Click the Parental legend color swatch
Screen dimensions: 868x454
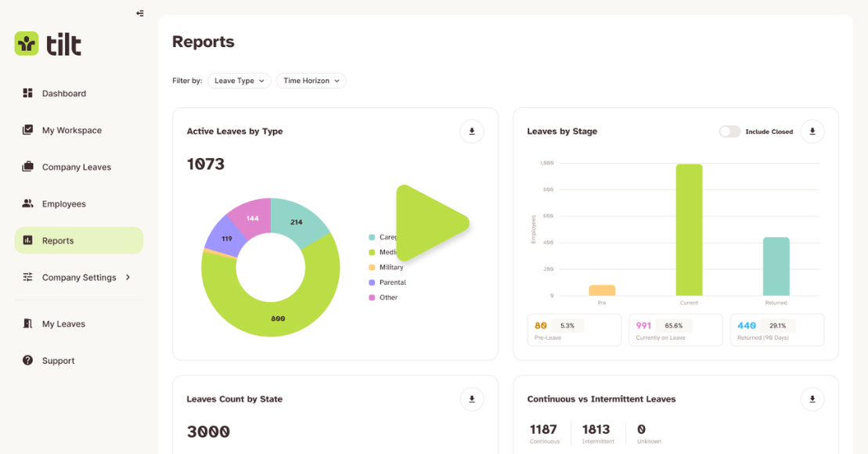(x=372, y=283)
